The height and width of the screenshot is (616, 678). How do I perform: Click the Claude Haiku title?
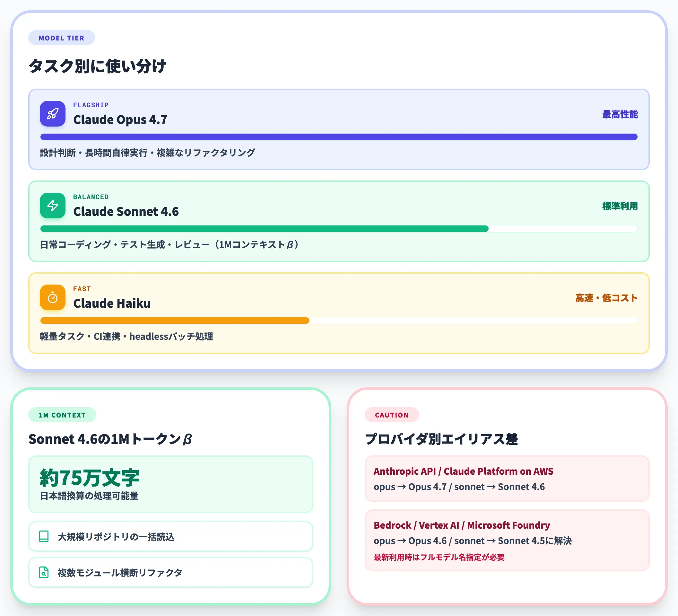112,304
